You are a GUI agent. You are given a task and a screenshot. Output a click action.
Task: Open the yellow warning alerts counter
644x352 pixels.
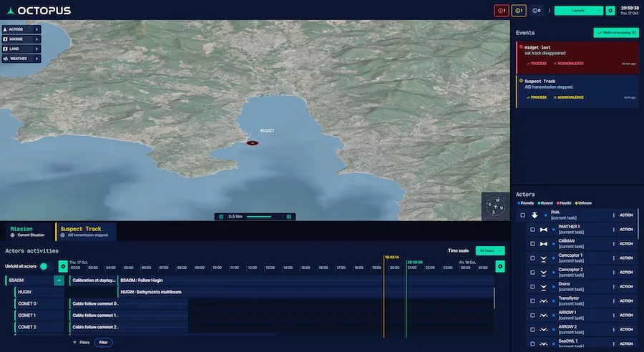(518, 11)
